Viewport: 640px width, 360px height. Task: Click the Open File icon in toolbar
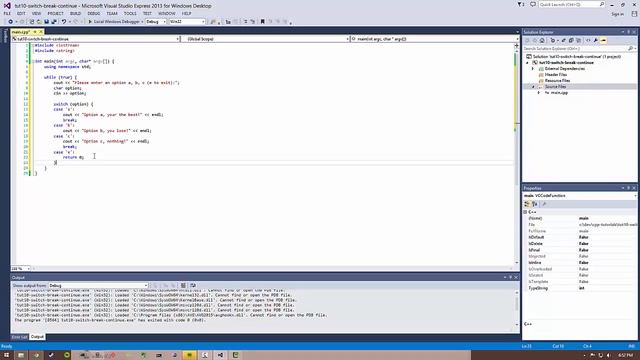pyautogui.click(x=38, y=22)
